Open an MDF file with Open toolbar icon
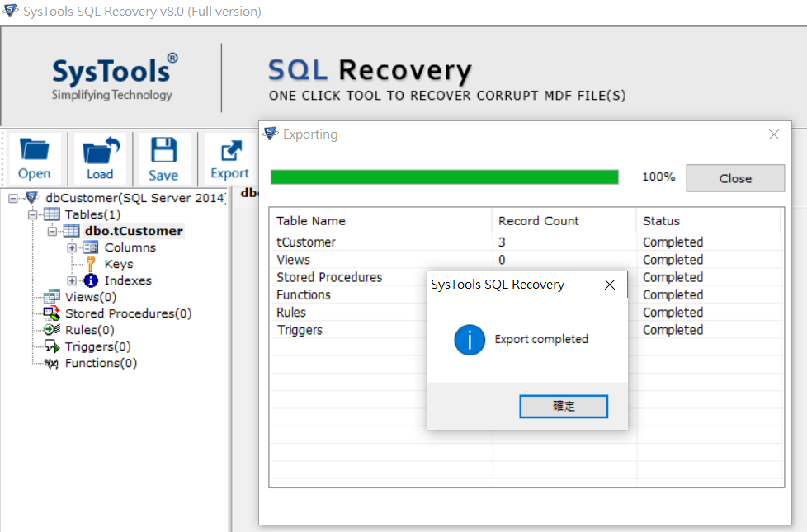The height and width of the screenshot is (532, 807). pyautogui.click(x=34, y=158)
